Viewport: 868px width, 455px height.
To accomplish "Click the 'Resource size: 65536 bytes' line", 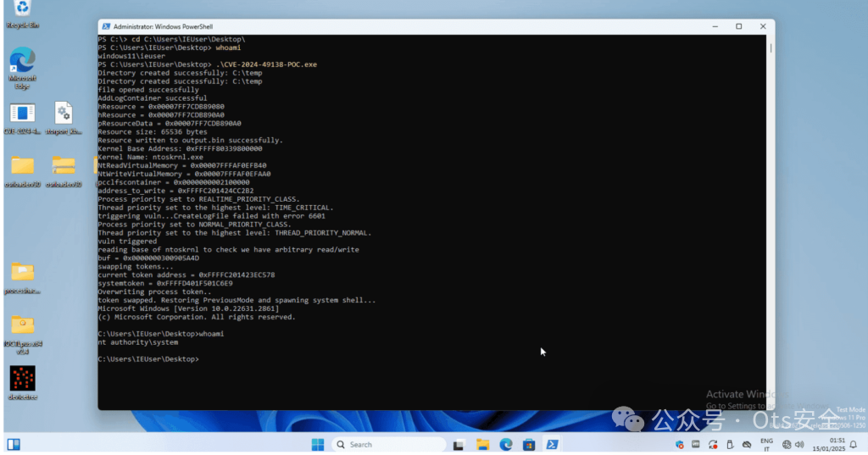I will point(153,131).
